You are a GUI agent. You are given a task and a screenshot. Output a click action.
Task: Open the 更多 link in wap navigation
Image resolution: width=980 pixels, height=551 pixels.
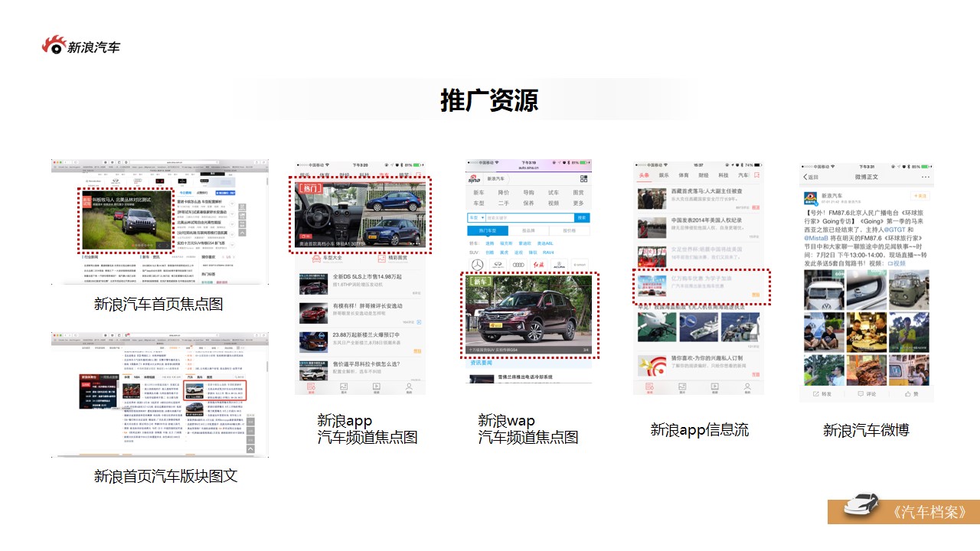coord(578,203)
